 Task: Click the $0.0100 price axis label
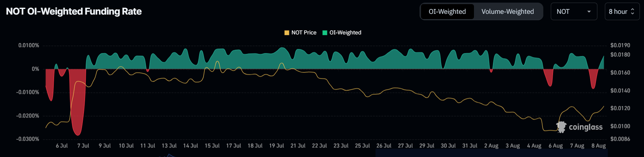pyautogui.click(x=620, y=126)
